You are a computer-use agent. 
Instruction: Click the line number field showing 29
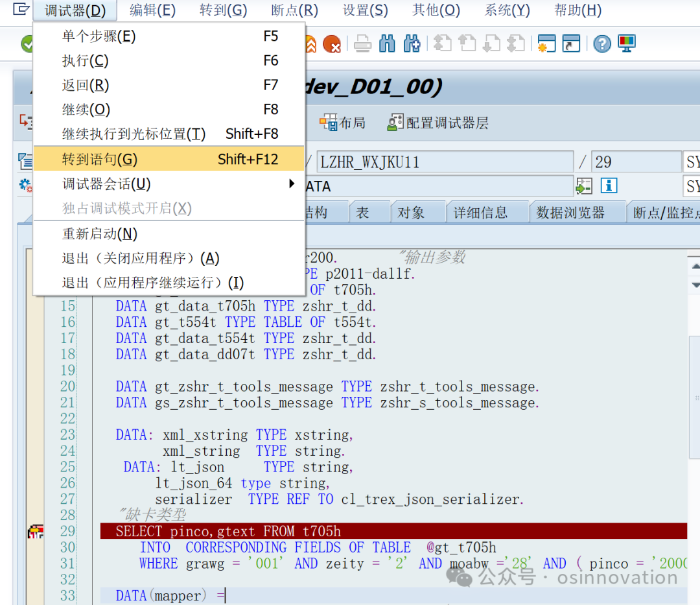click(635, 161)
